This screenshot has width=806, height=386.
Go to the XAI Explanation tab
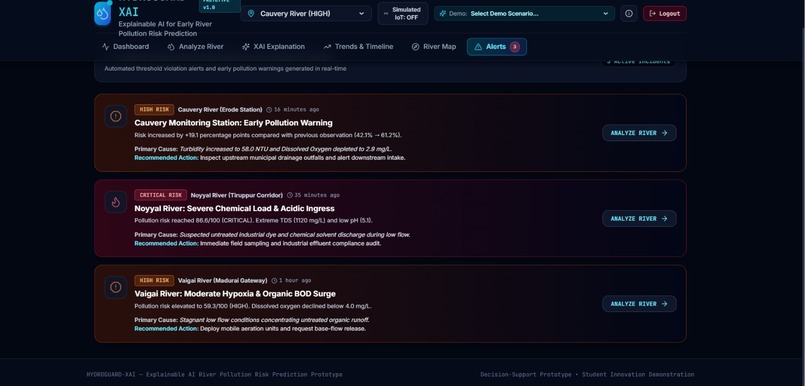(x=273, y=47)
